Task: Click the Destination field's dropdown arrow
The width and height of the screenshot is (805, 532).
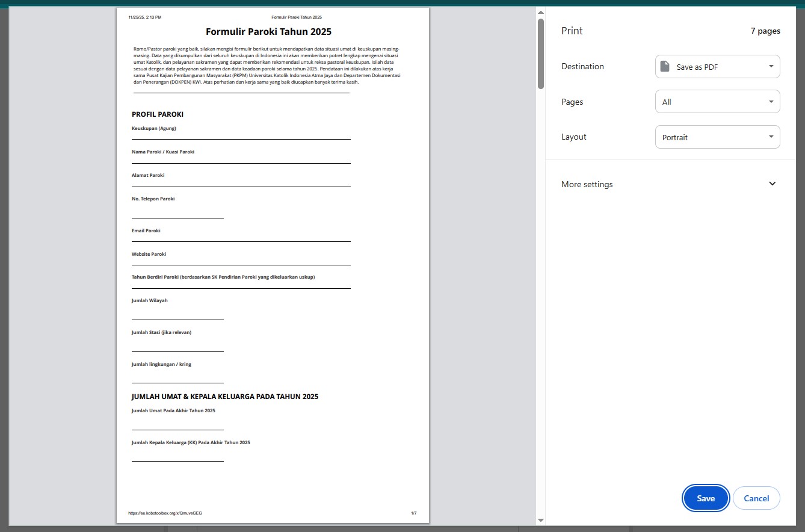Action: [771, 67]
